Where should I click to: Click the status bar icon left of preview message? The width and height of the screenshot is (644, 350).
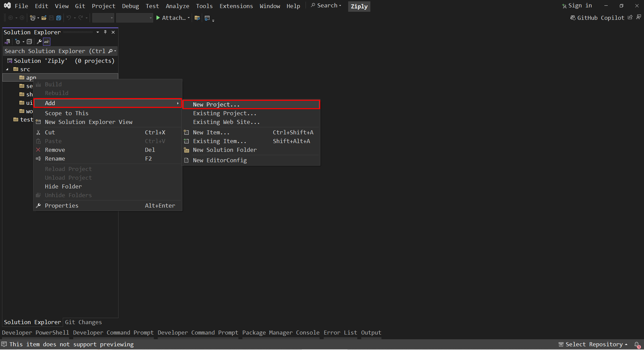pyautogui.click(x=4, y=344)
